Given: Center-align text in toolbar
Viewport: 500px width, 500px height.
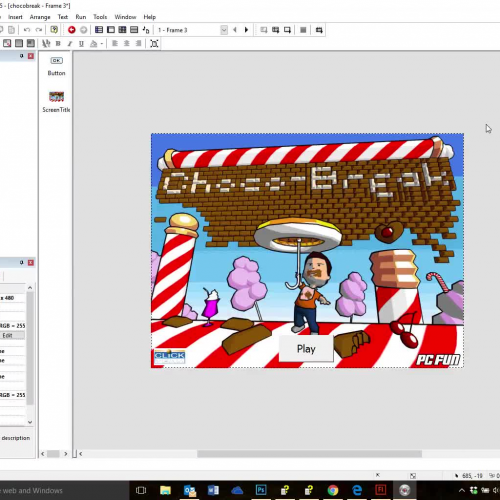Looking at the screenshot, I should [x=127, y=43].
